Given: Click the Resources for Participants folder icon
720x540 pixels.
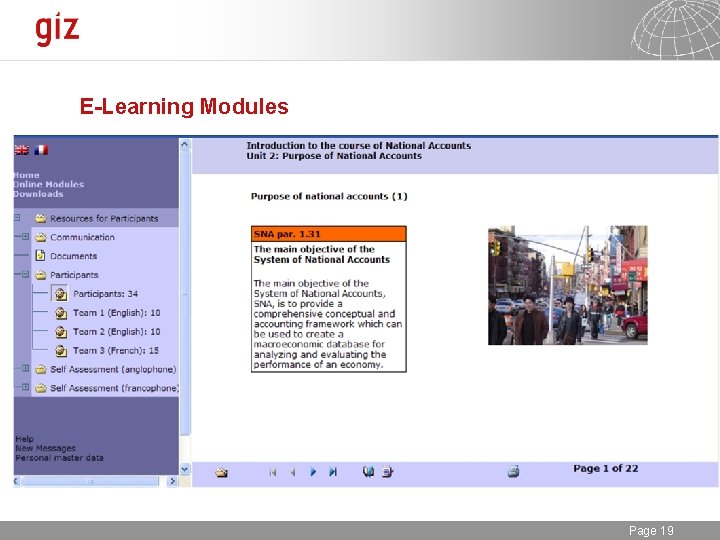Looking at the screenshot, I should 41,218.
